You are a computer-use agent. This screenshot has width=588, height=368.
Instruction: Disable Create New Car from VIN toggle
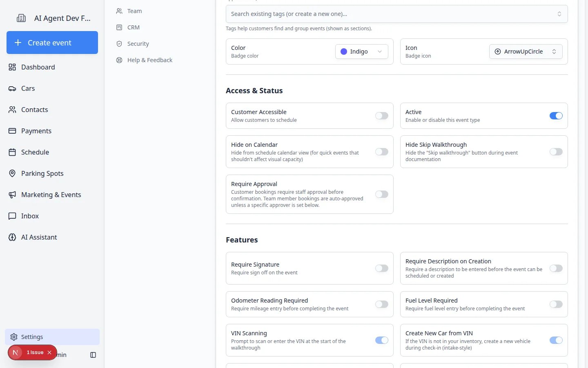[556, 340]
